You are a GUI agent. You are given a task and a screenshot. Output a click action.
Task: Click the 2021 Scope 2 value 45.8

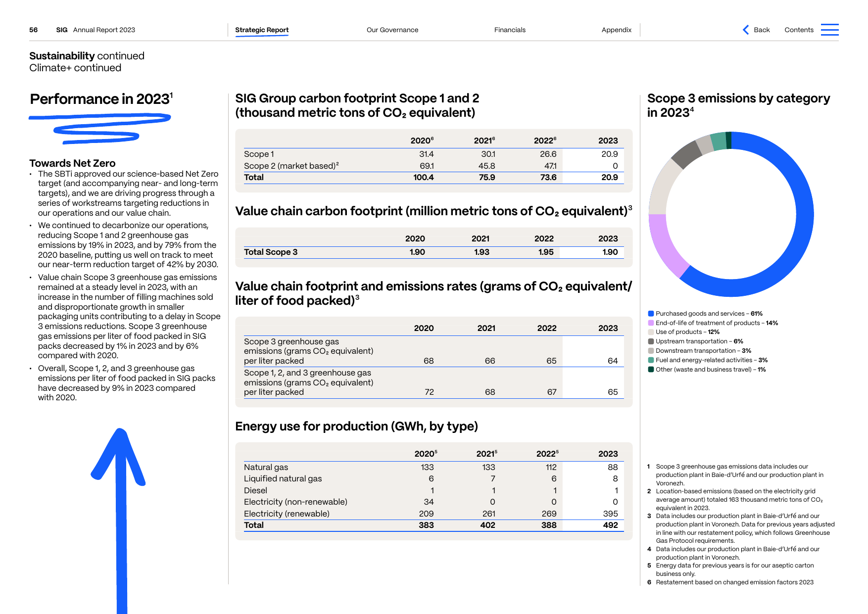click(x=486, y=166)
